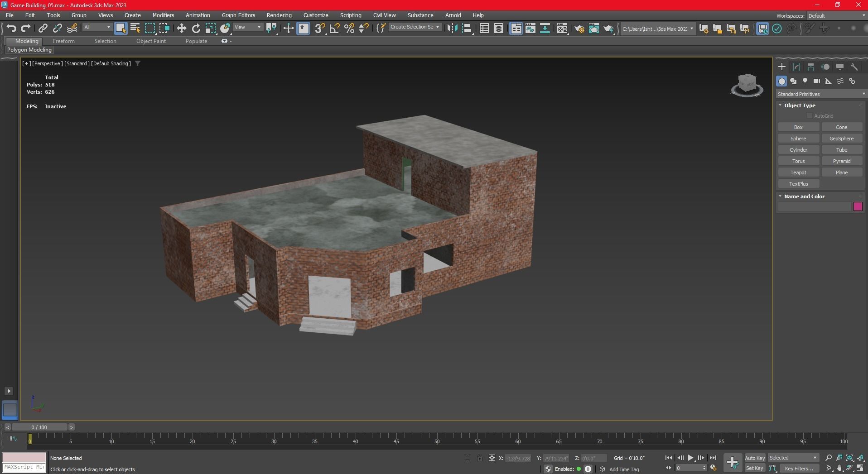Open the selection filter All dropdown
The width and height of the screenshot is (868, 474).
97,28
